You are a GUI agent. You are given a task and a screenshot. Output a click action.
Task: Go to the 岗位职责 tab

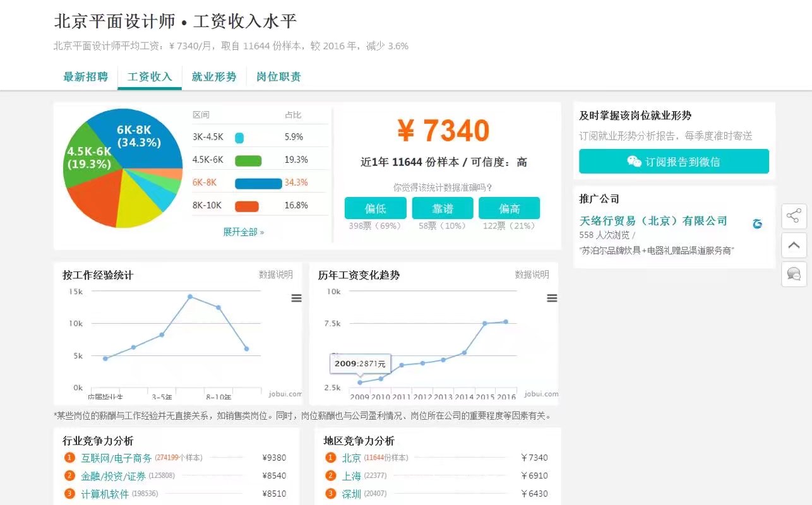pos(278,77)
